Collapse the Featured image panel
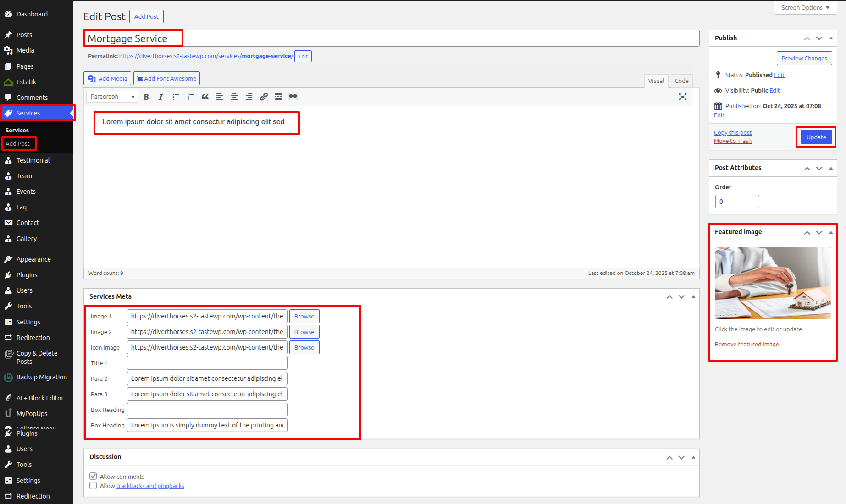The height and width of the screenshot is (504, 846). 831,232
